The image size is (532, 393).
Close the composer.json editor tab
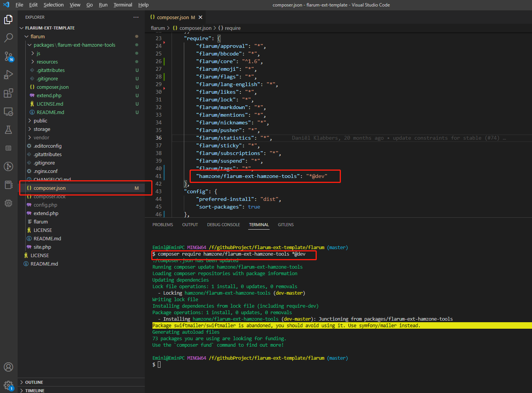pyautogui.click(x=200, y=17)
